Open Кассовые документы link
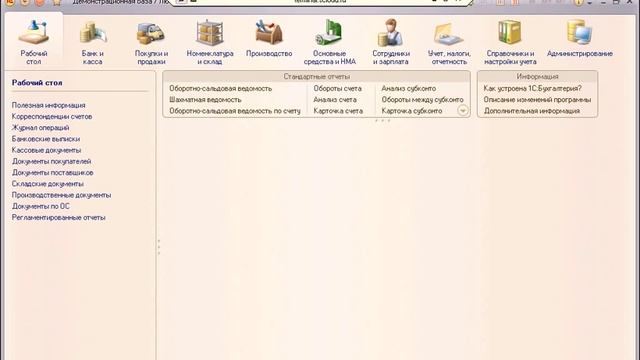This screenshot has height=360, width=640. [47, 150]
